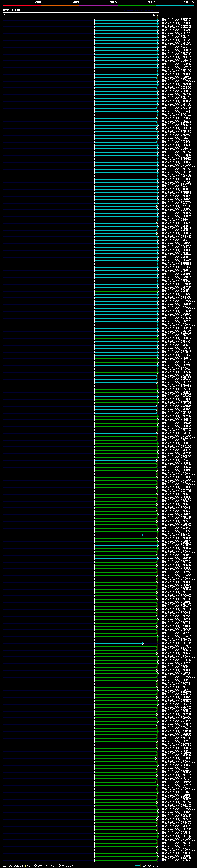Click the UniRef100_B9HZV6 entry
Screen dimensions: 197x868
[177, 40]
